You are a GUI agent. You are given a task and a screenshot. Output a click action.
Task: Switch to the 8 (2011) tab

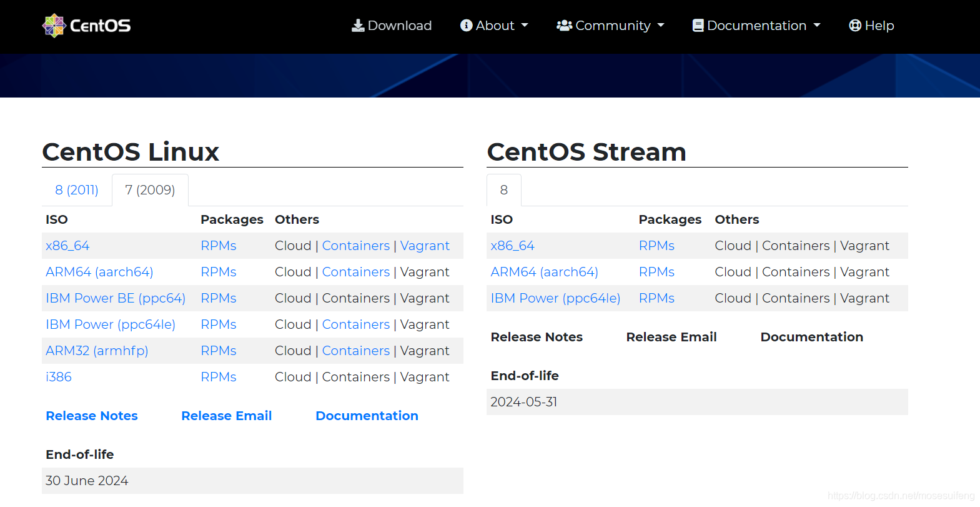click(77, 190)
